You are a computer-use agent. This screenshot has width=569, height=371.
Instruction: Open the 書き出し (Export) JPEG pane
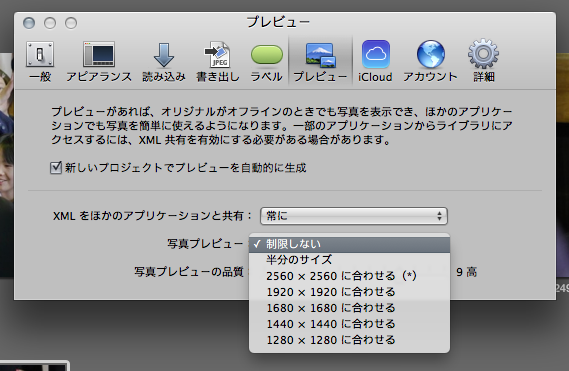click(218, 61)
